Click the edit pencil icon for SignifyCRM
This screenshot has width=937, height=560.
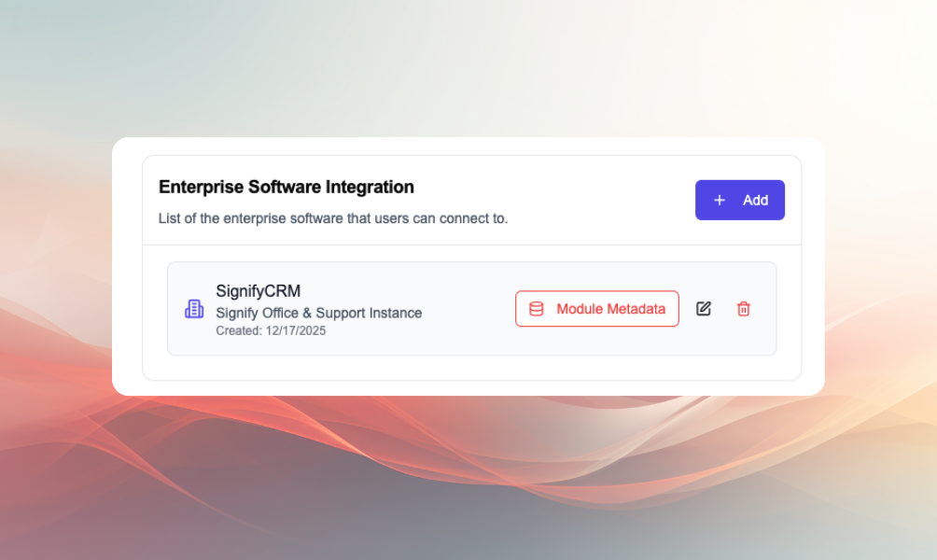coord(704,309)
